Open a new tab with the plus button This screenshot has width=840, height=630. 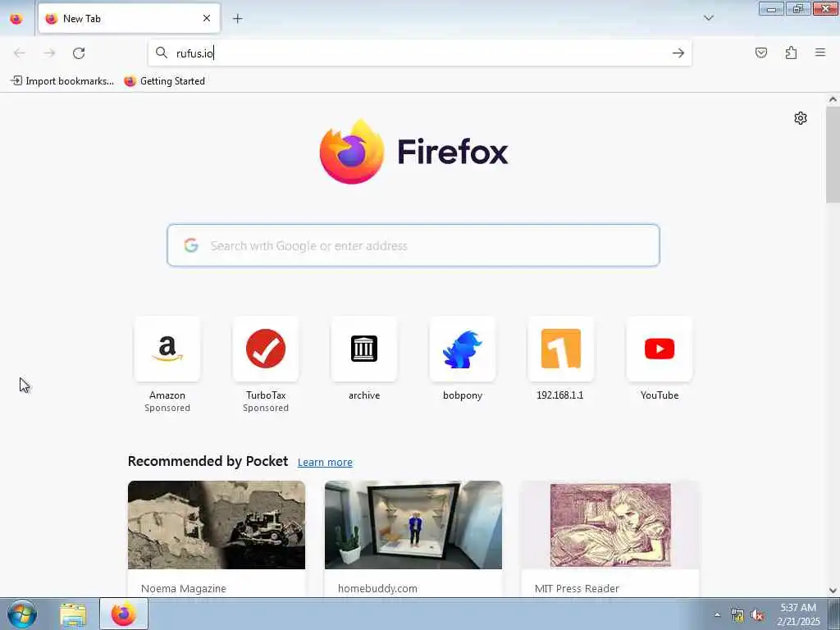(x=237, y=19)
